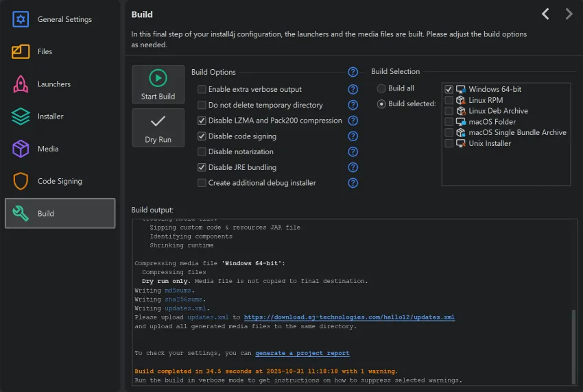583x392 pixels.
Task: Open help for LZMA and Pack200 compression
Action: click(x=353, y=121)
